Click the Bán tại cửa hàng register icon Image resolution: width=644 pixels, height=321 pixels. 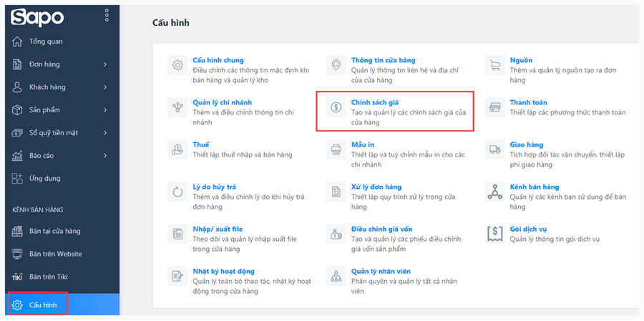(x=17, y=231)
